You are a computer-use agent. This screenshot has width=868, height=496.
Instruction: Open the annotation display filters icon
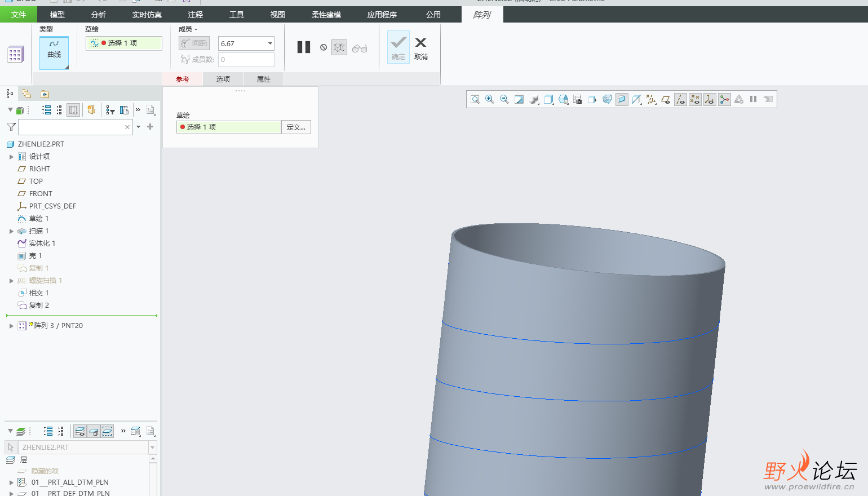pyautogui.click(x=651, y=99)
